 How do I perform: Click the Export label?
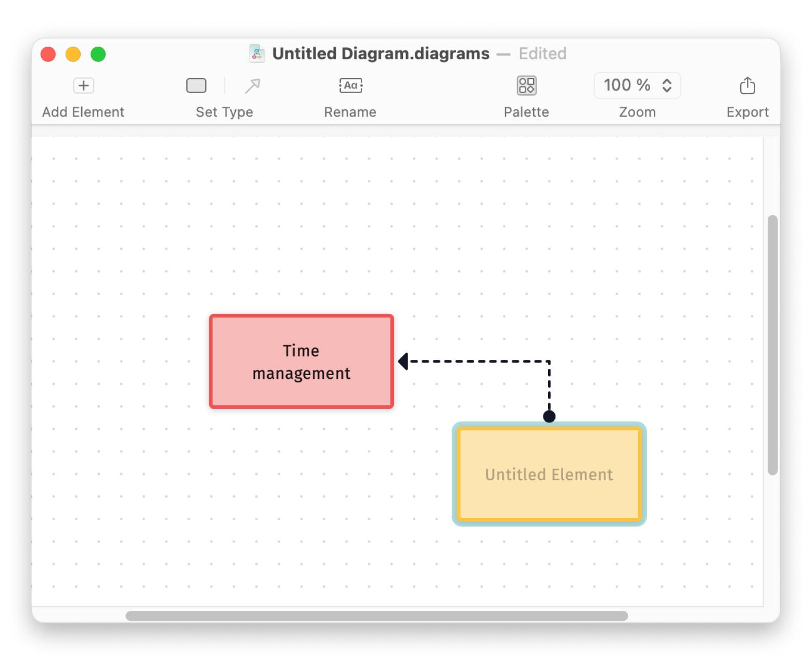coord(747,112)
